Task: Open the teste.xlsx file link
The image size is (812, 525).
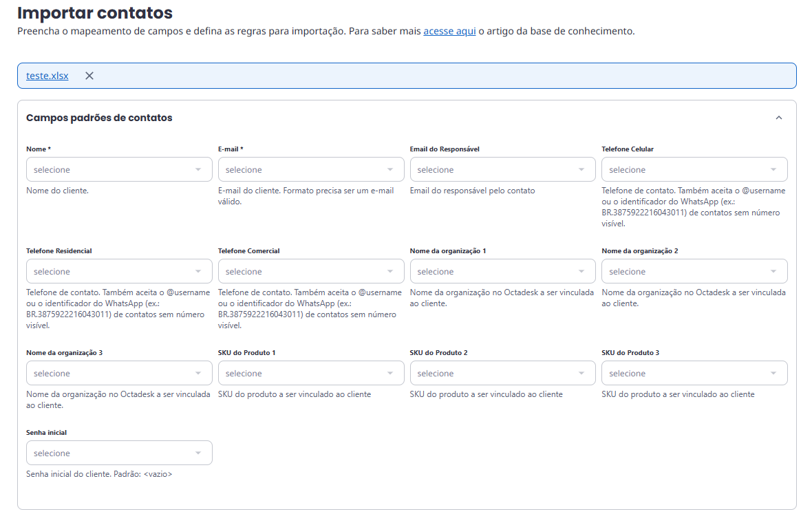Action: pyautogui.click(x=47, y=76)
